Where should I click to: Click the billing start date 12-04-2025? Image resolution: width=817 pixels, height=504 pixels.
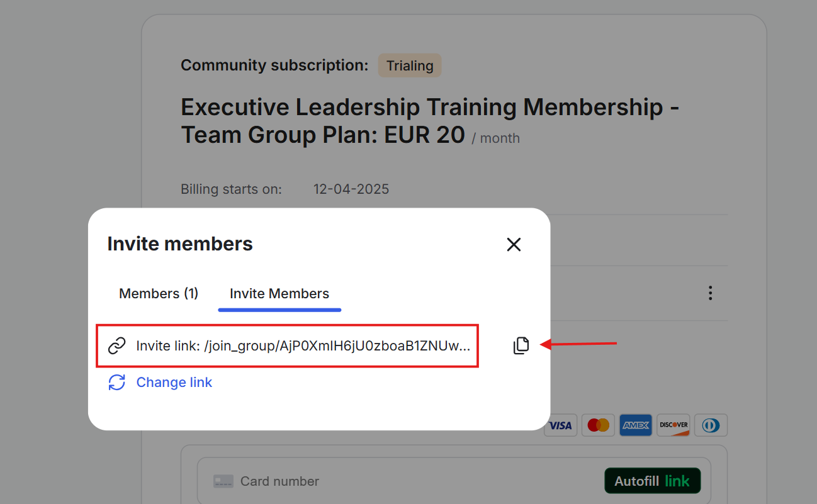pyautogui.click(x=351, y=189)
